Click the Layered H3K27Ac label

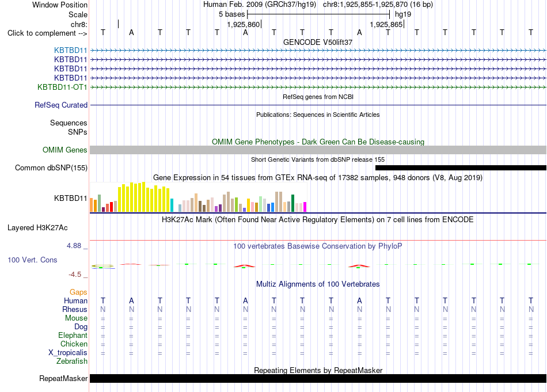coord(37,228)
